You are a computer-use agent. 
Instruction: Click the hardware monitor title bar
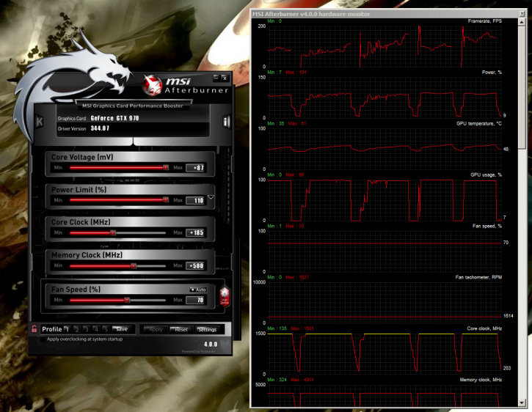click(385, 14)
